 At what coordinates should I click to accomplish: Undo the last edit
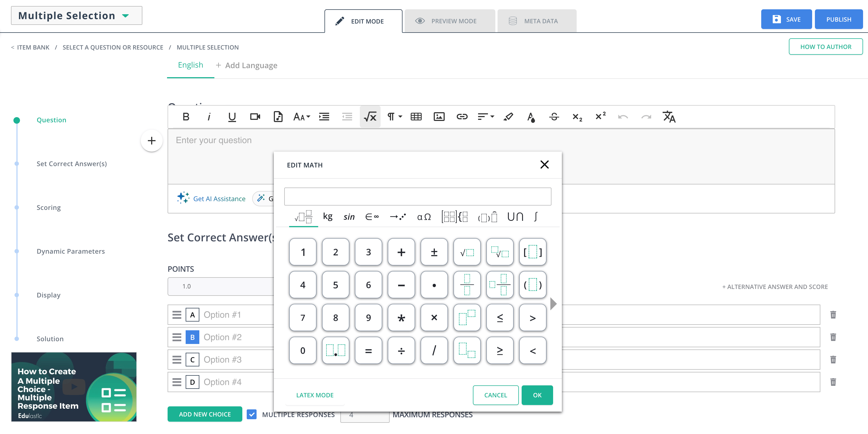pos(623,117)
